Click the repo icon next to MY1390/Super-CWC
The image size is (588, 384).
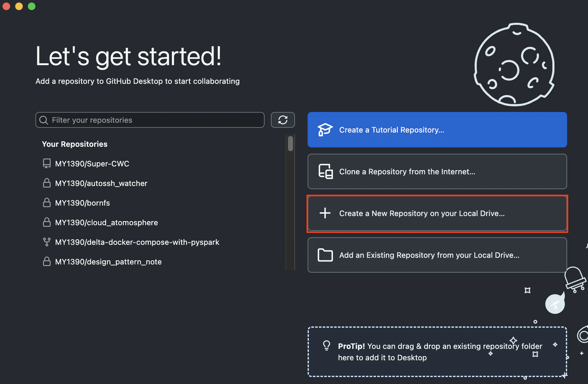pyautogui.click(x=47, y=164)
